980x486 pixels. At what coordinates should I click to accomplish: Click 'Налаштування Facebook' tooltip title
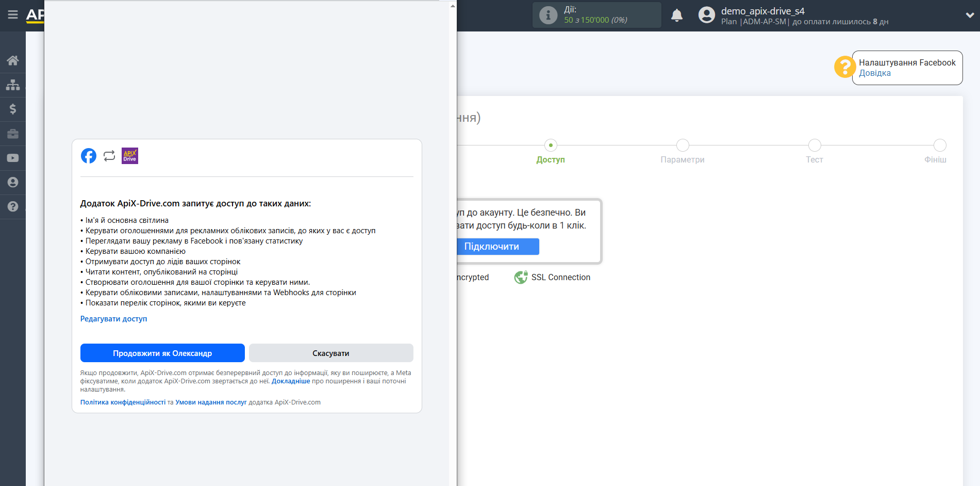point(907,62)
